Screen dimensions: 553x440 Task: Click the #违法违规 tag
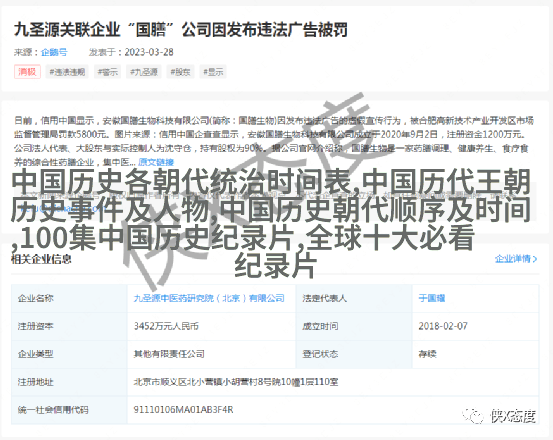[67, 72]
